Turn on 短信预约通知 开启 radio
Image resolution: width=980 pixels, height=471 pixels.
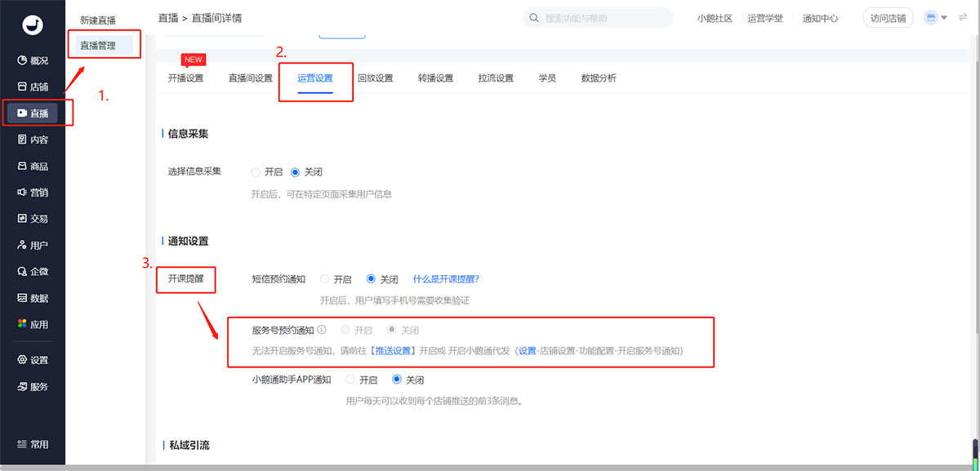coord(325,279)
